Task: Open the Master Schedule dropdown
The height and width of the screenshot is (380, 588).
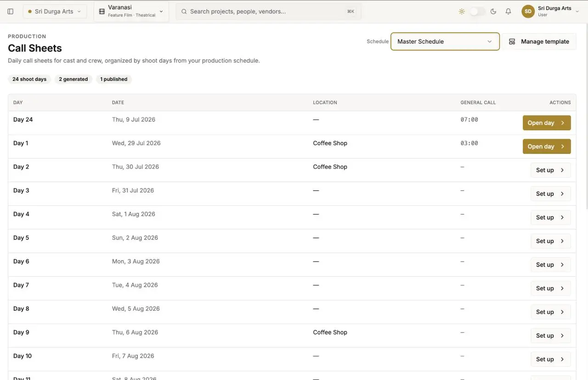Action: point(445,41)
